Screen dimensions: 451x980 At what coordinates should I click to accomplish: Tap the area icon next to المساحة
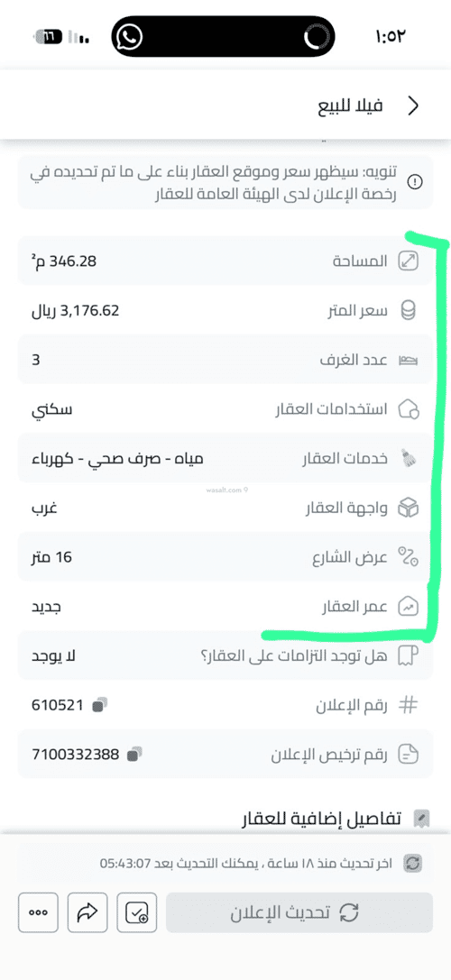409,261
